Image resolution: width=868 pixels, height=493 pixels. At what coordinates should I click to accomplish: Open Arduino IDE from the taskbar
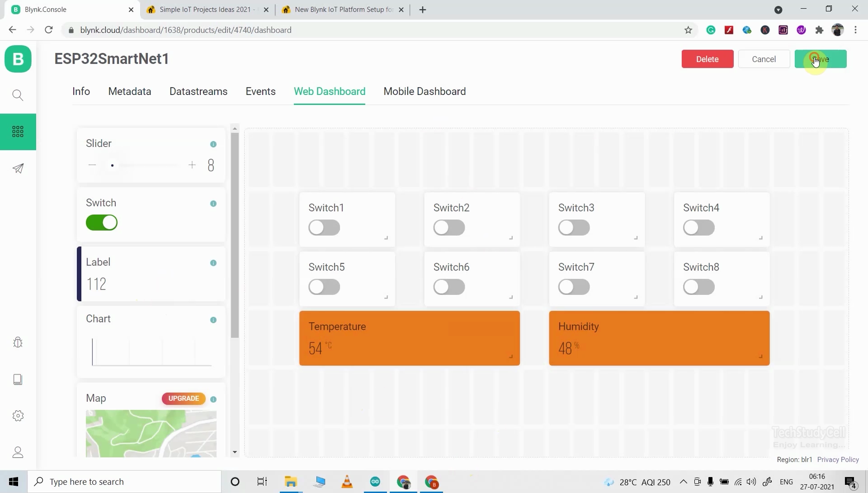coord(375,482)
